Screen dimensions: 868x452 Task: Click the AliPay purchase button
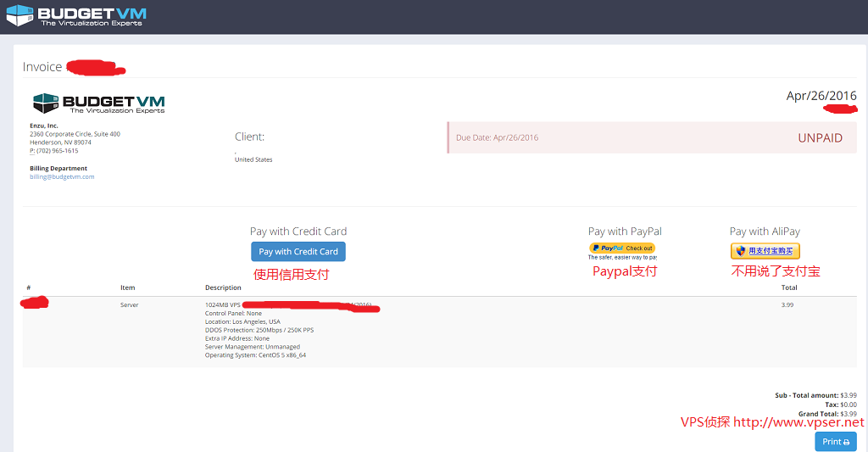point(765,251)
